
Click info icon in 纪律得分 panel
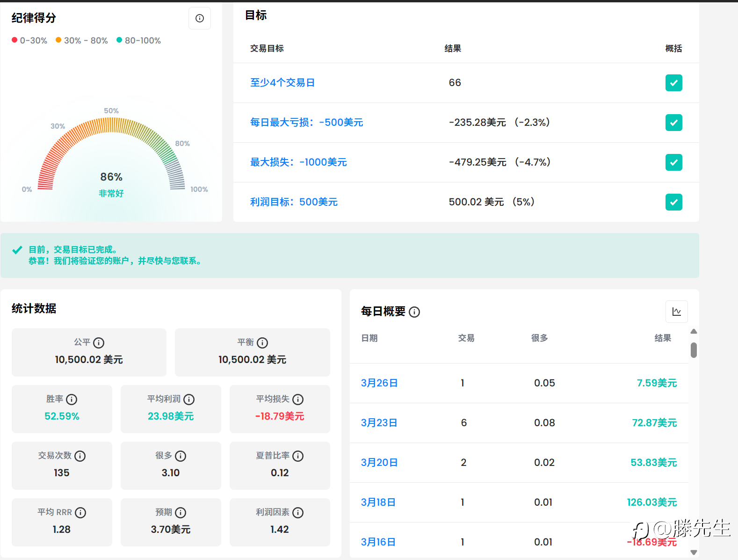coord(200,18)
